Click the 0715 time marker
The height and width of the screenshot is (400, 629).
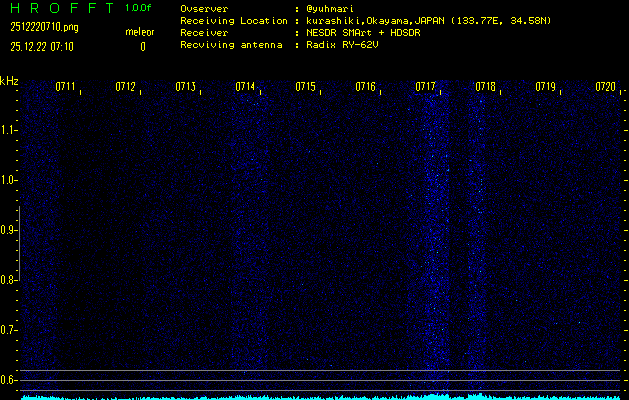click(x=305, y=87)
